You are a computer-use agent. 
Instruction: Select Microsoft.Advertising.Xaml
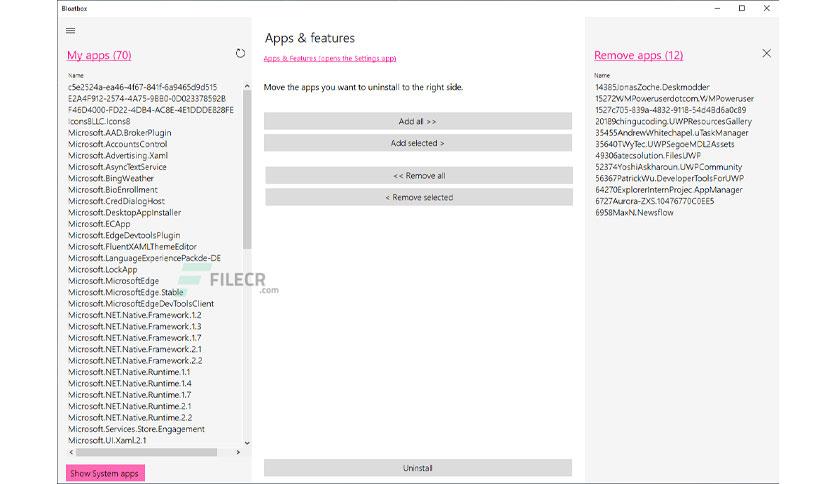118,156
